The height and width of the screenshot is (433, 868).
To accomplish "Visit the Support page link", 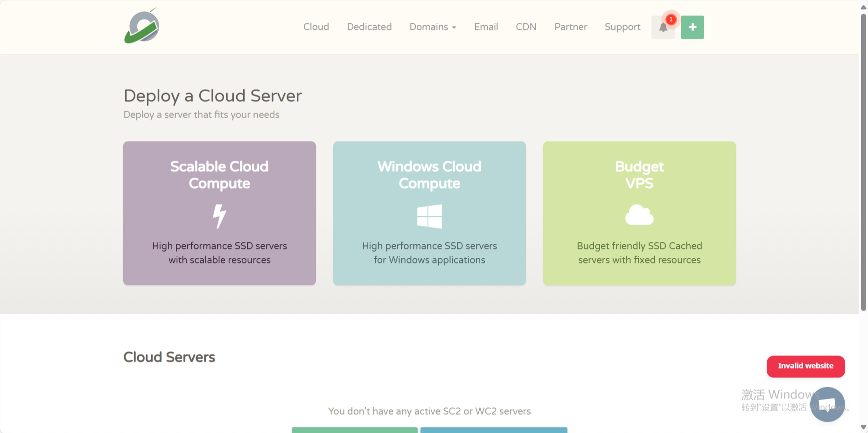I will [622, 27].
